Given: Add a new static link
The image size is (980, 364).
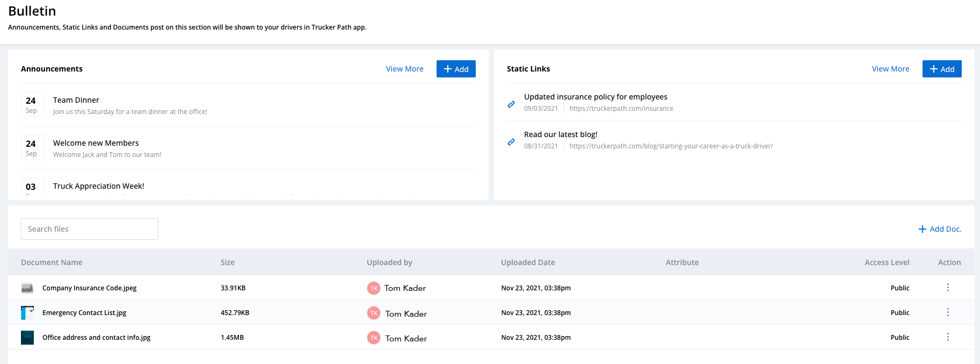Looking at the screenshot, I should (942, 69).
